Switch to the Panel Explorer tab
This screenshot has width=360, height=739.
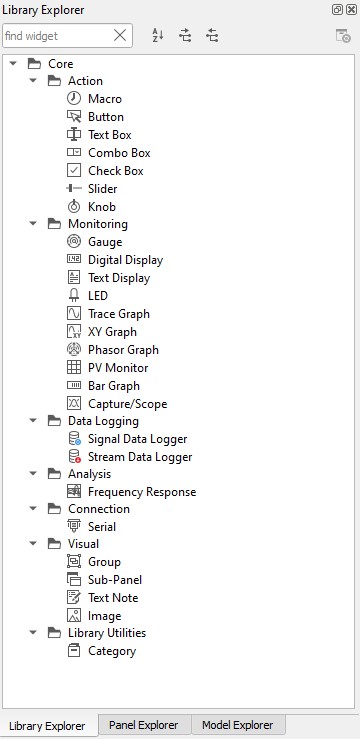coord(143,725)
